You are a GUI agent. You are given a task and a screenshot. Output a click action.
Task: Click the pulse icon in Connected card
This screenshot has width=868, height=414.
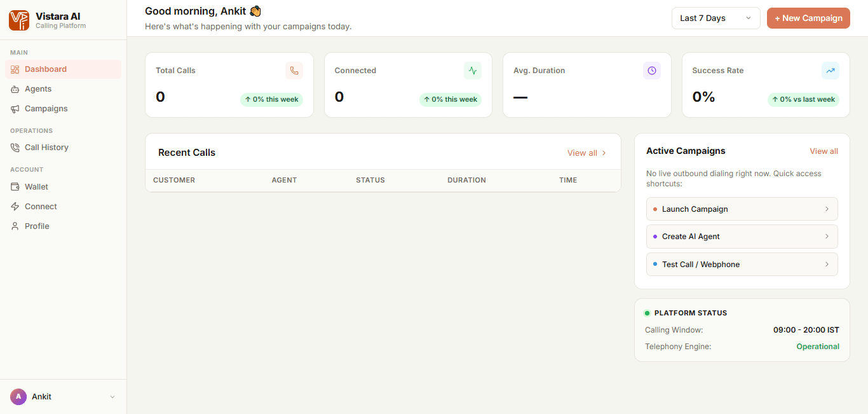473,71
